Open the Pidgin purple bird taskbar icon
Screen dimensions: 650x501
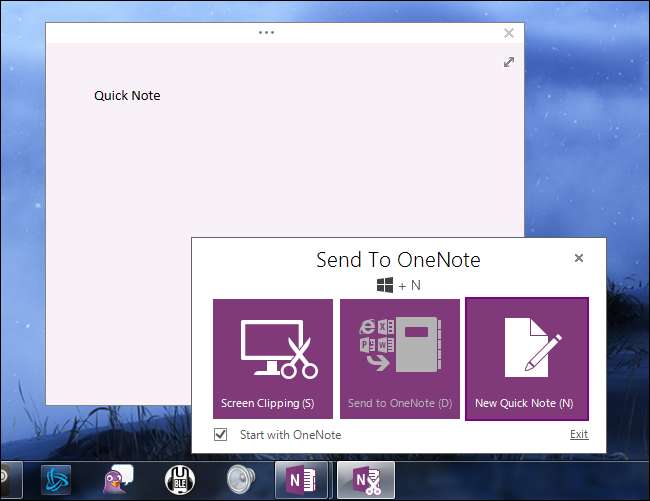pyautogui.click(x=120, y=480)
